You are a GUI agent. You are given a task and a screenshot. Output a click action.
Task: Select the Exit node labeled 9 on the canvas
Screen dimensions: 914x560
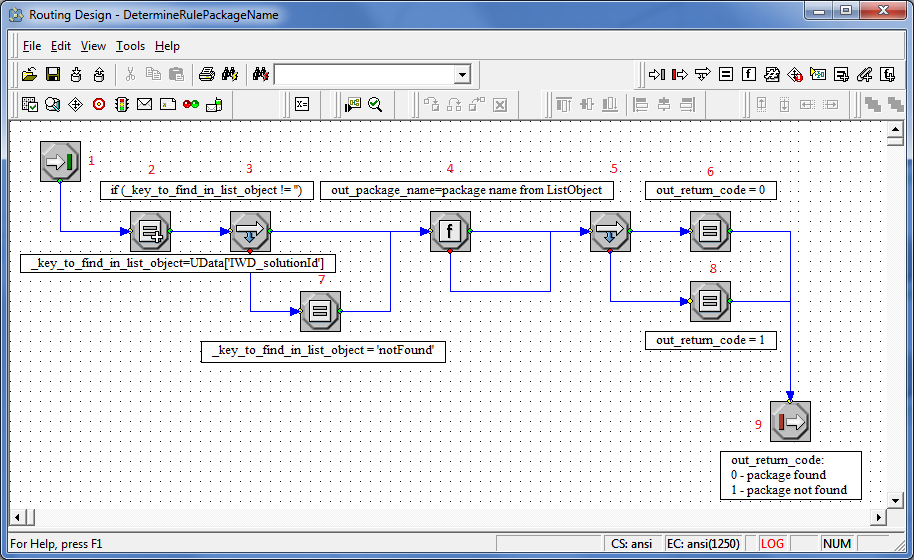coord(790,421)
